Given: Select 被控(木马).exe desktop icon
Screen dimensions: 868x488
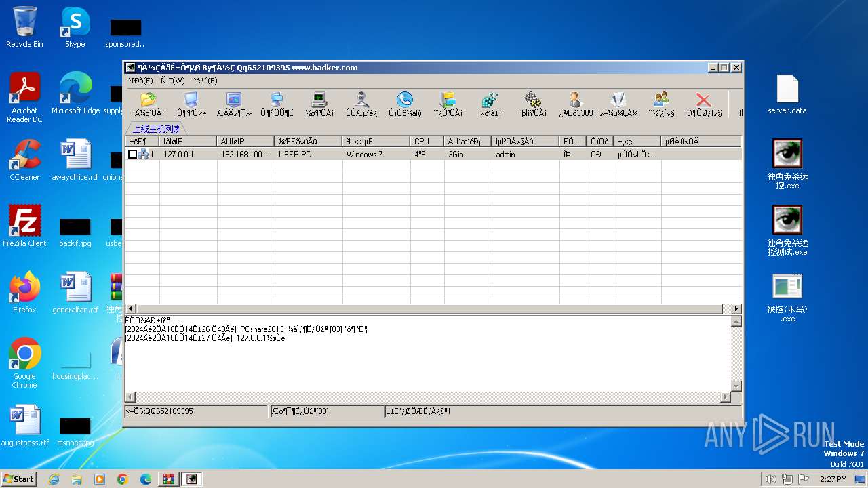Looking at the screenshot, I should tap(787, 297).
